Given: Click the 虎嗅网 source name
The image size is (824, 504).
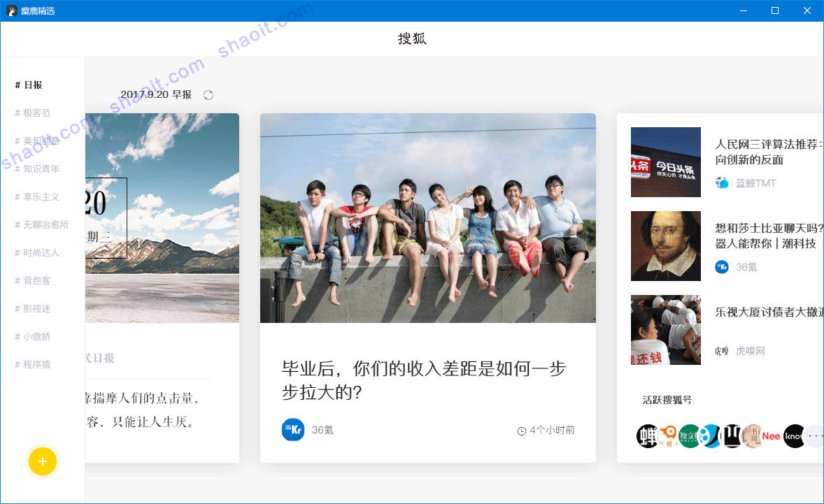Looking at the screenshot, I should [x=751, y=351].
